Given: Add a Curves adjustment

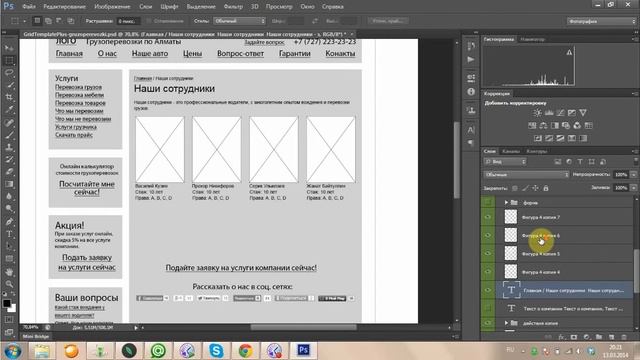Looking at the screenshot, I should click(560, 113).
